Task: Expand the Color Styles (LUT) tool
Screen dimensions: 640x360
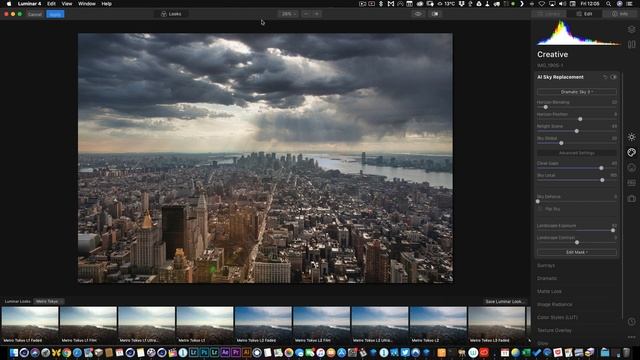Action: 557,317
